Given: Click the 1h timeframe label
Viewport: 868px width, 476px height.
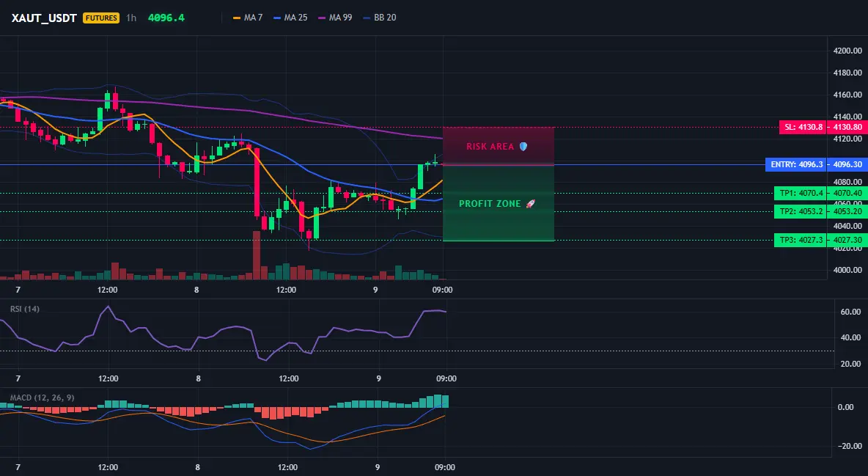Looking at the screenshot, I should pyautogui.click(x=131, y=18).
